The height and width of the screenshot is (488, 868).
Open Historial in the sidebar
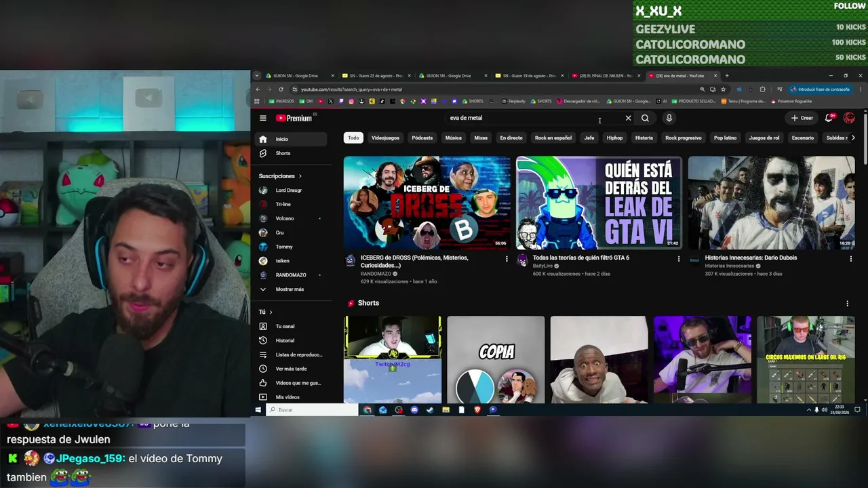[x=290, y=340]
